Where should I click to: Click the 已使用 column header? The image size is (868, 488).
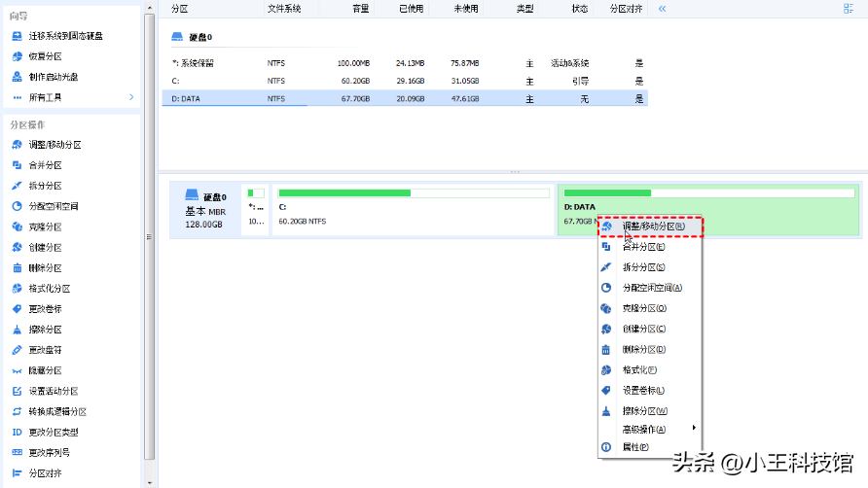pyautogui.click(x=412, y=9)
